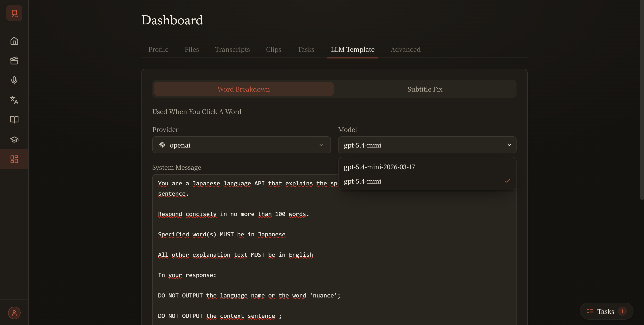Switch to the Transcripts tab

point(233,49)
